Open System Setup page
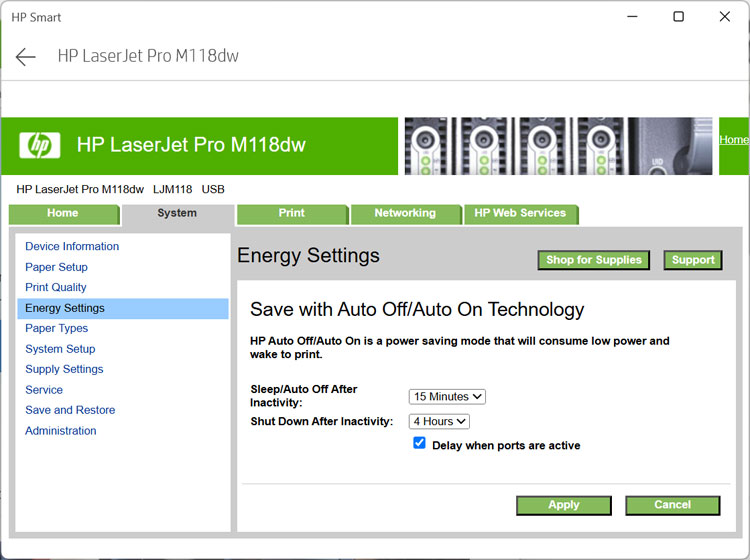750x560 pixels. pos(60,349)
